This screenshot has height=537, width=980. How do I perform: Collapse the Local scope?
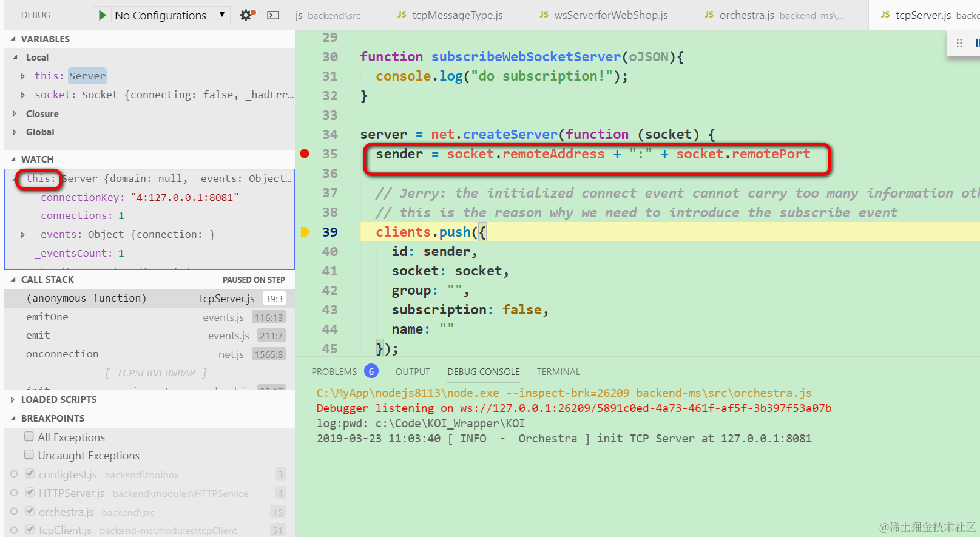tap(15, 57)
